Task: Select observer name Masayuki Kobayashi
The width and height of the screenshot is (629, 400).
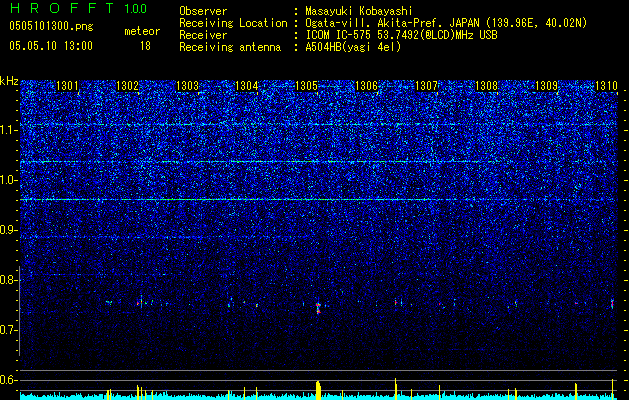Action: [359, 11]
